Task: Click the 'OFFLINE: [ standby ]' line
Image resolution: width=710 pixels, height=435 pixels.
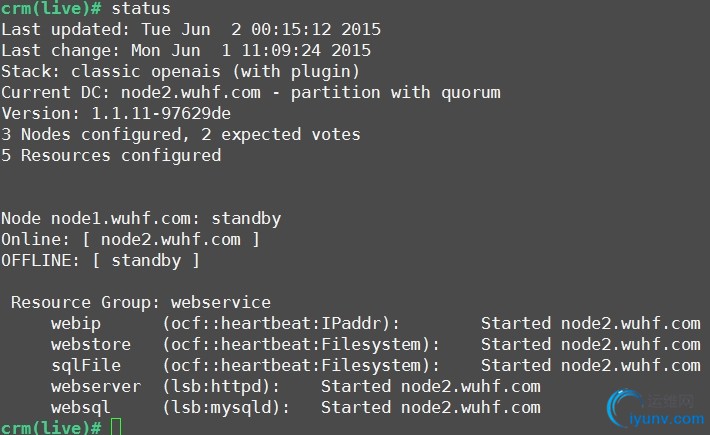Action: pos(100,261)
